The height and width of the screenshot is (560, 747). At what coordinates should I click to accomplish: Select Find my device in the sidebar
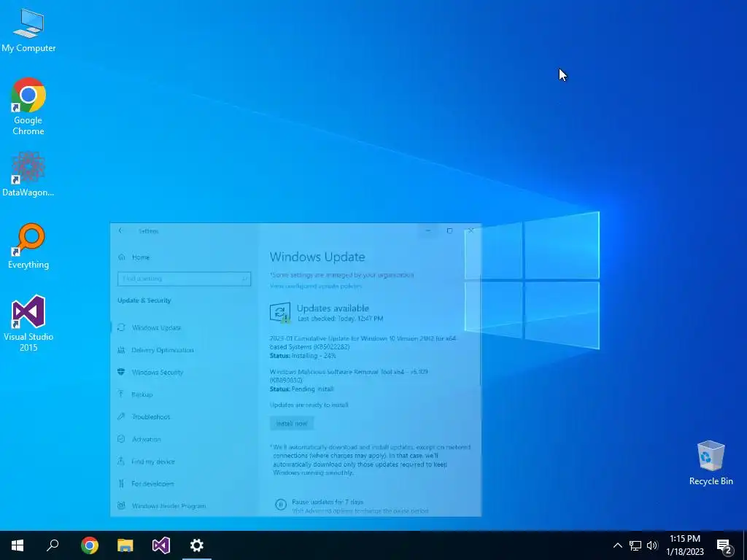(x=185, y=462)
